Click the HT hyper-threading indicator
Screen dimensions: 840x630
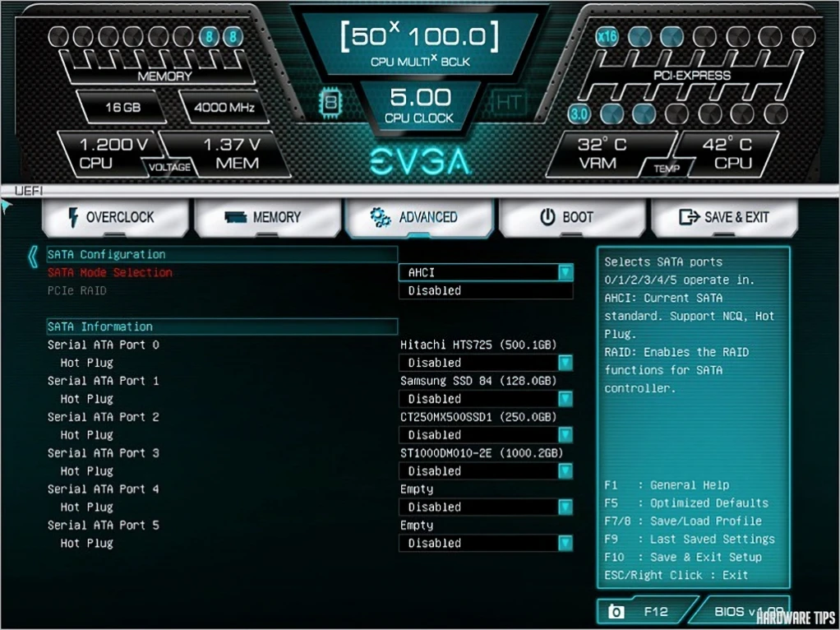[509, 102]
